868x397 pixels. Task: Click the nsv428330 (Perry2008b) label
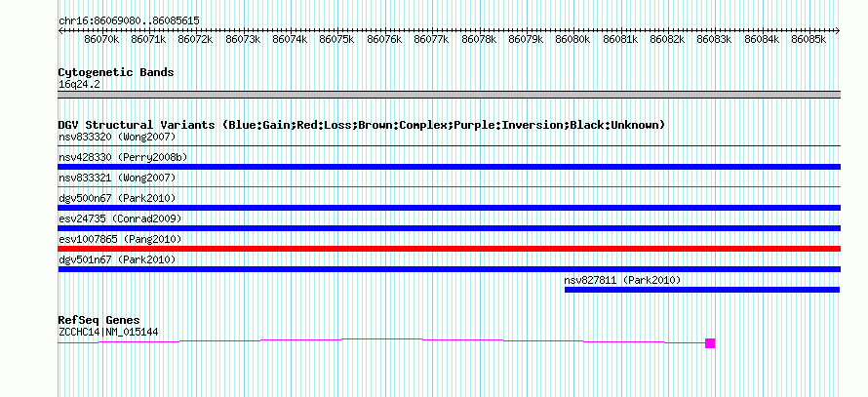(x=123, y=157)
